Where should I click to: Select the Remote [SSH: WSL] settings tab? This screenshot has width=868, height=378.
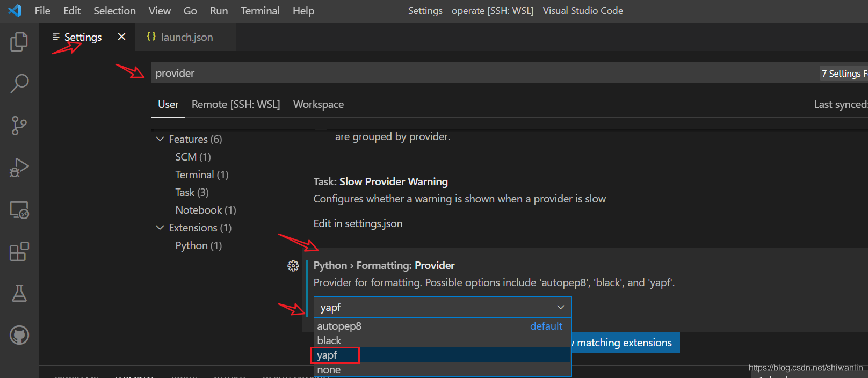coord(236,104)
